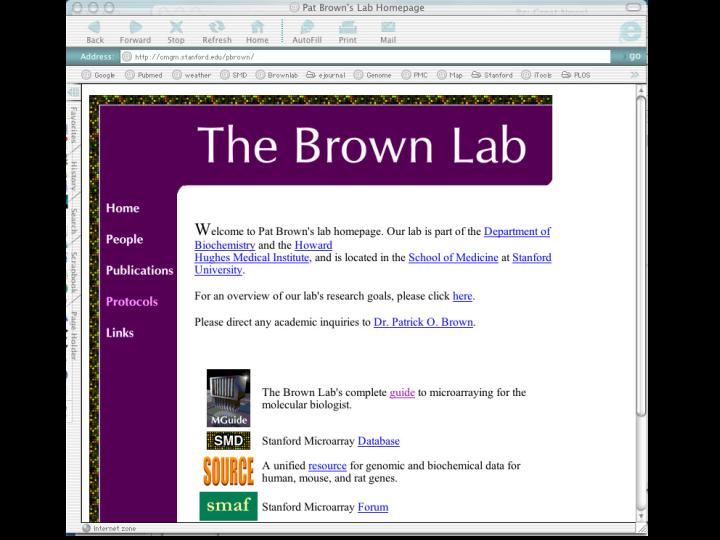Open People in the lab sidebar
Screen dimensions: 720x540
point(124,239)
